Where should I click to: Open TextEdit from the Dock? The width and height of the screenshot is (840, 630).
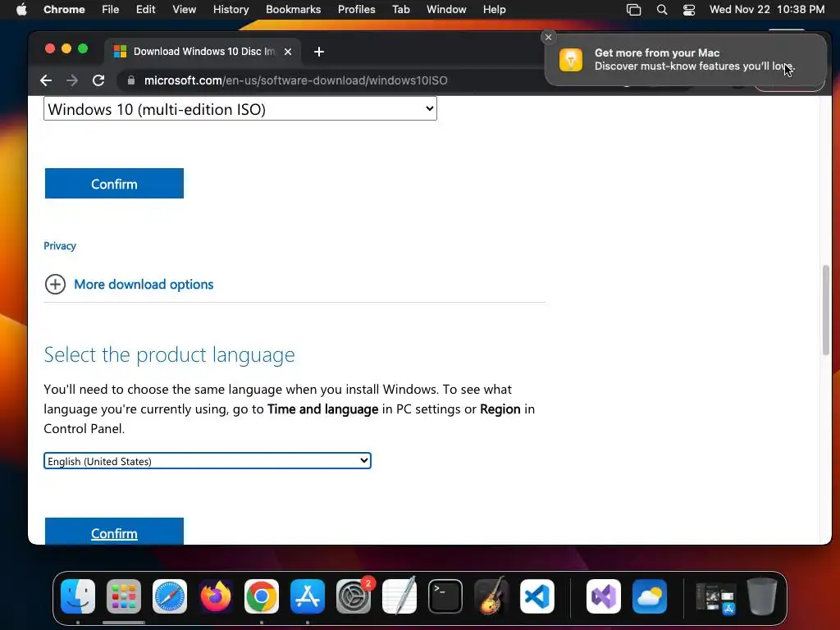pyautogui.click(x=399, y=596)
